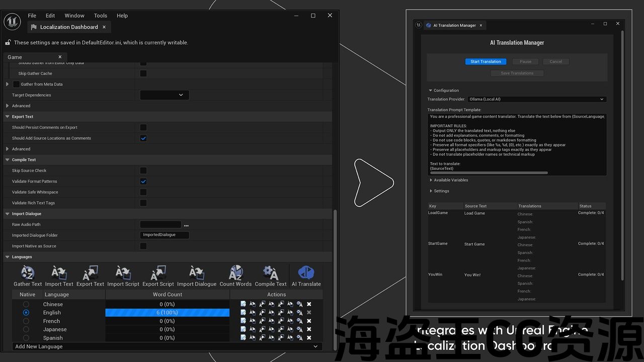
Task: Open the Tools menu
Action: [101, 16]
